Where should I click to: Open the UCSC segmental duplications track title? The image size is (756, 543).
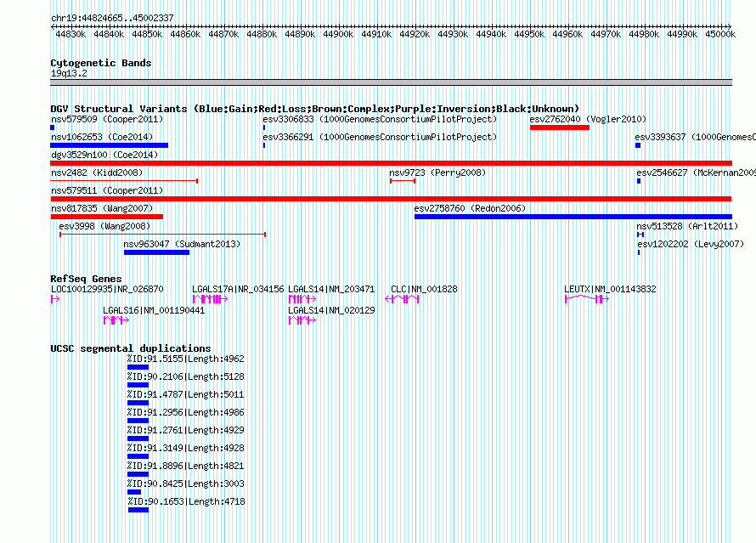tap(131, 348)
